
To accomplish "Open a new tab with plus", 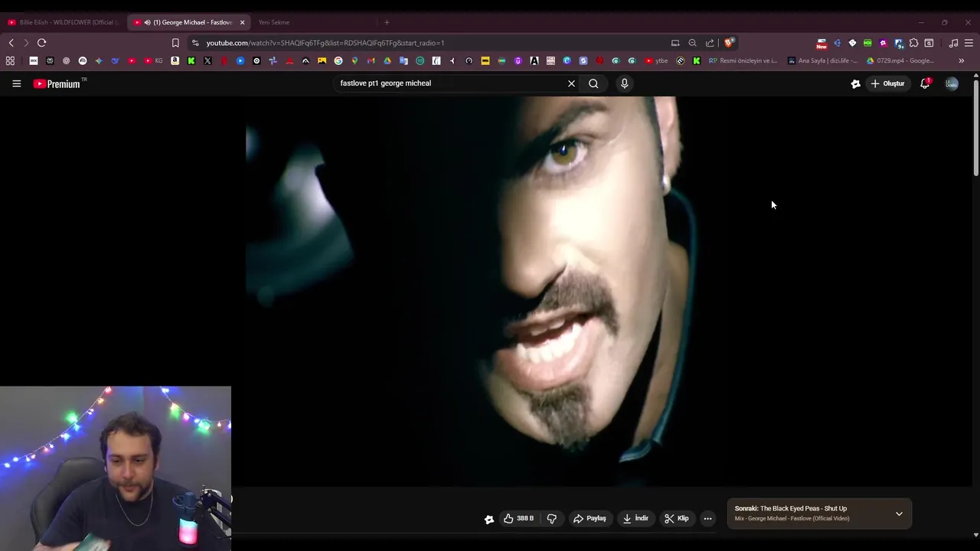I will [x=387, y=22].
